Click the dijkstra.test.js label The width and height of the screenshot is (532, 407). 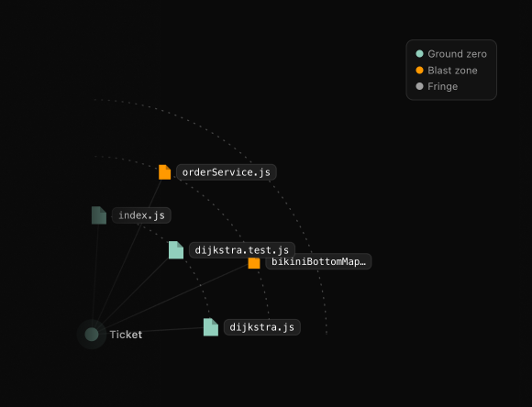point(242,250)
